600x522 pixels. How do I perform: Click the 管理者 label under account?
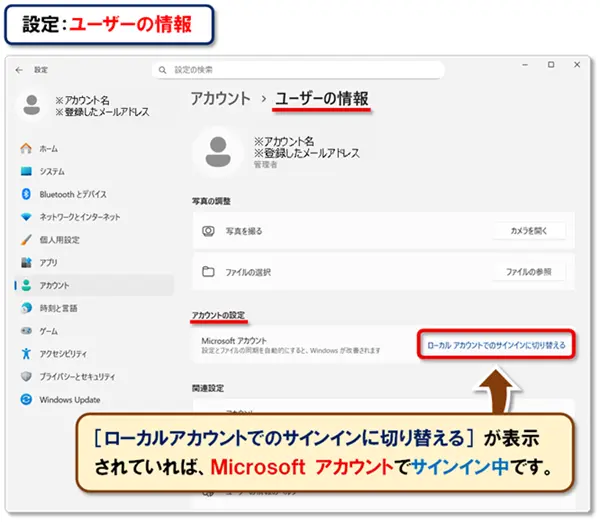[x=265, y=165]
